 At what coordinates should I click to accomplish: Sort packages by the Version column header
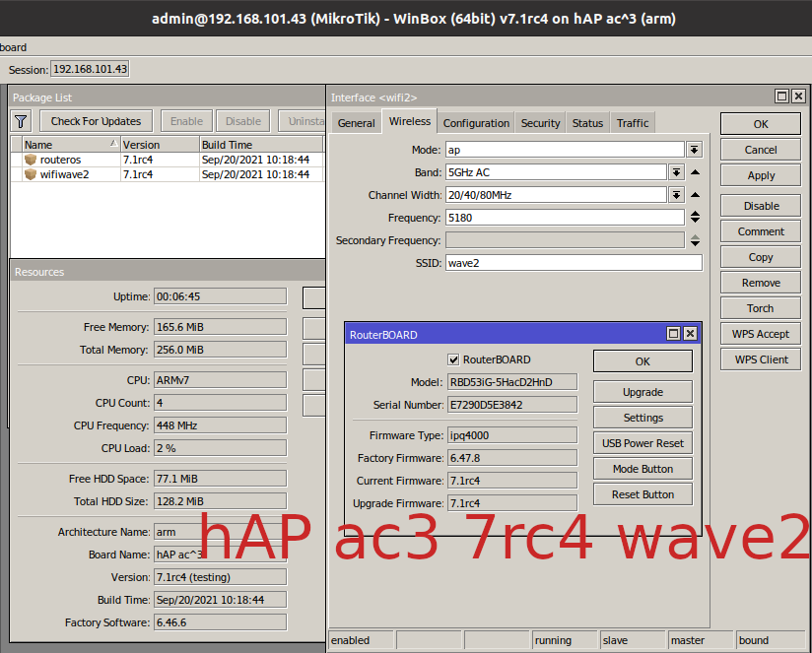(158, 145)
